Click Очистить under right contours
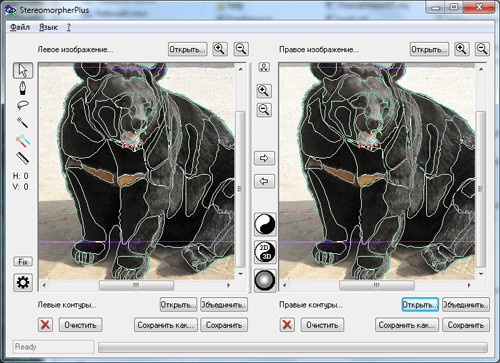The height and width of the screenshot is (363, 500). pos(322,325)
